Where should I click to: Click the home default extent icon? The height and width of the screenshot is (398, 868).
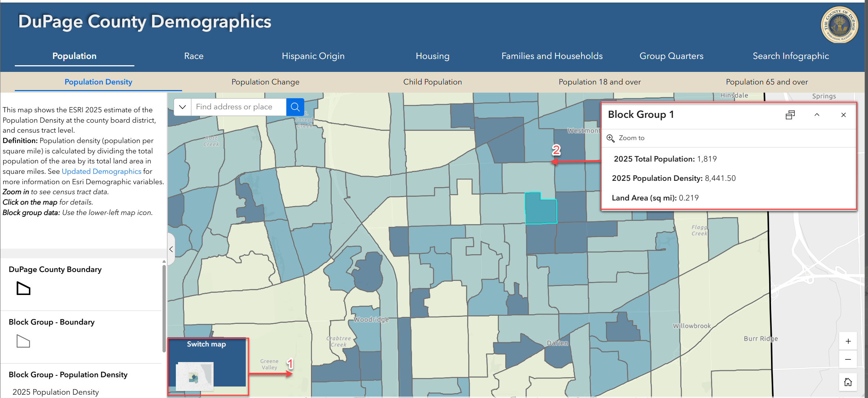848,382
